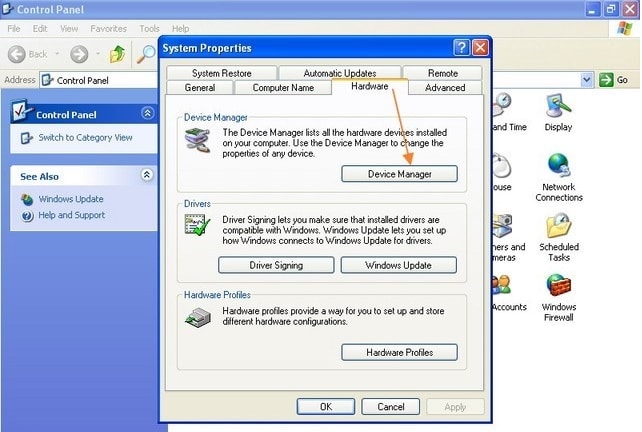642x432 pixels.
Task: Switch to the Advanced tab
Action: click(x=445, y=88)
